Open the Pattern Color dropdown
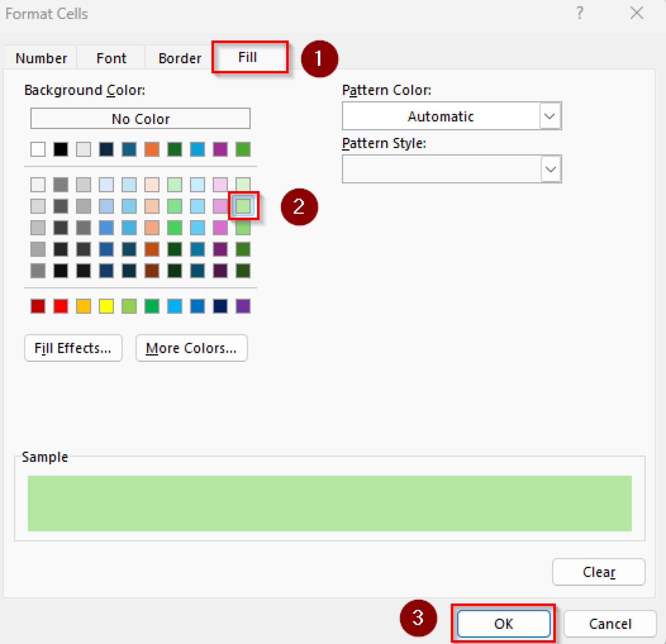Viewport: 666px width, 644px height. click(549, 116)
